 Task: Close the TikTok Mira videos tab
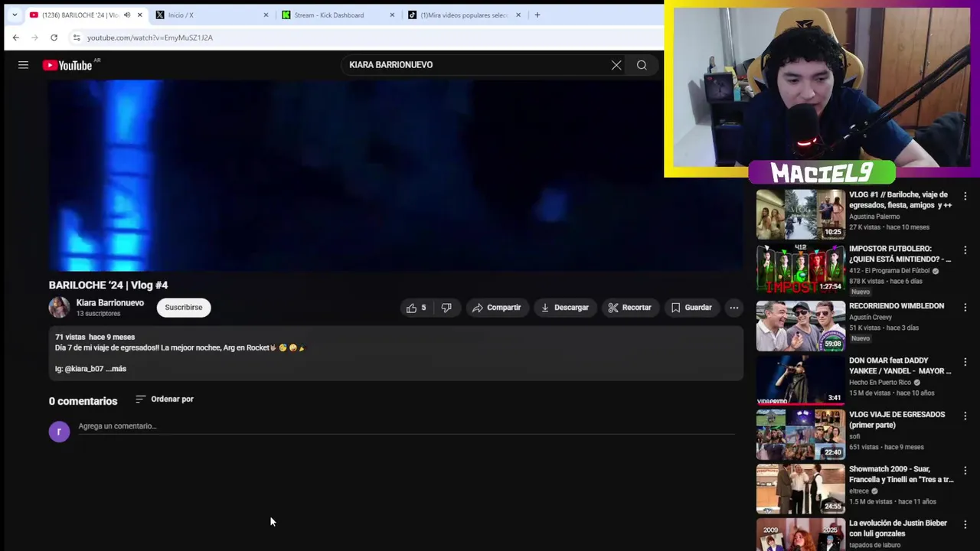[x=518, y=15]
